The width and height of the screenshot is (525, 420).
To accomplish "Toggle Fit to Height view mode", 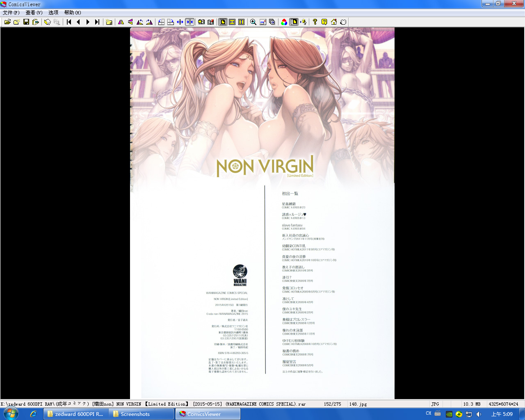I will click(241, 22).
